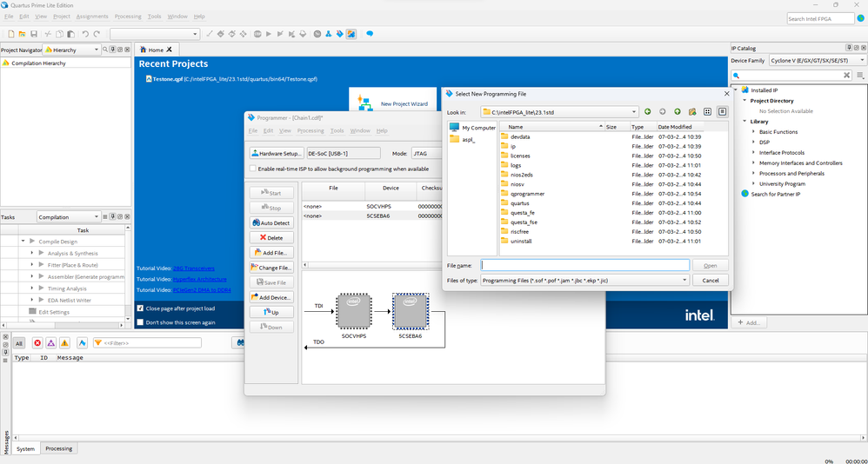Switch to the Processing messages tab
The width and height of the screenshot is (868, 464).
59,448
